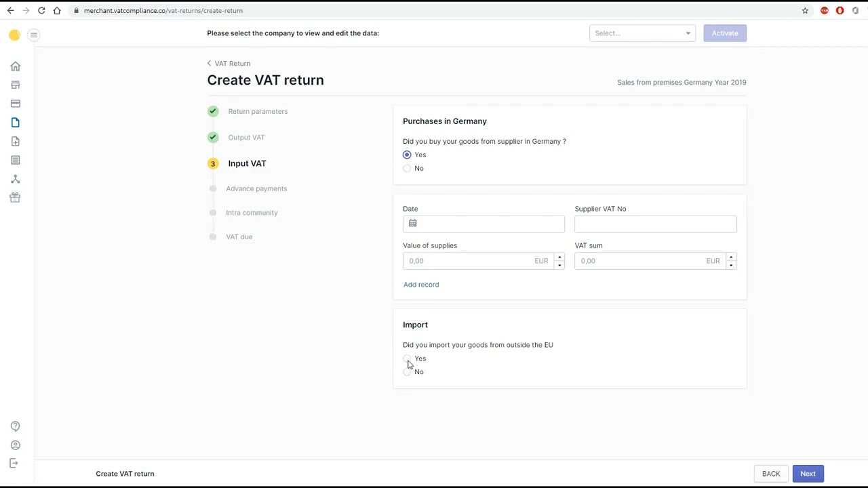Screen dimensions: 868x488
Task: Click the Add record link
Action: [x=421, y=285]
